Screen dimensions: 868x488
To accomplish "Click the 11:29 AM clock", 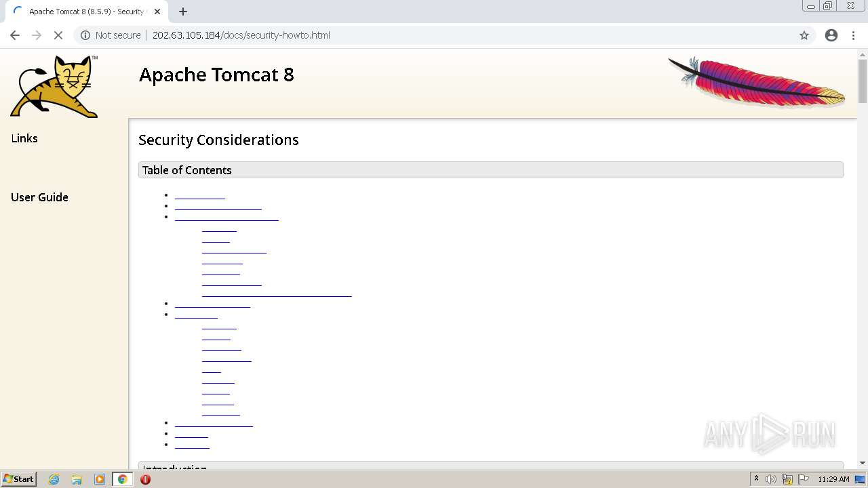I will 833,479.
